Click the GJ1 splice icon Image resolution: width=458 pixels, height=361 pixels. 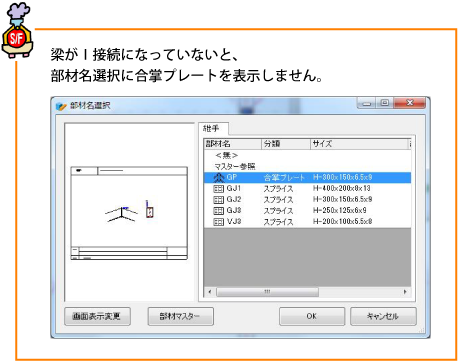tap(218, 189)
